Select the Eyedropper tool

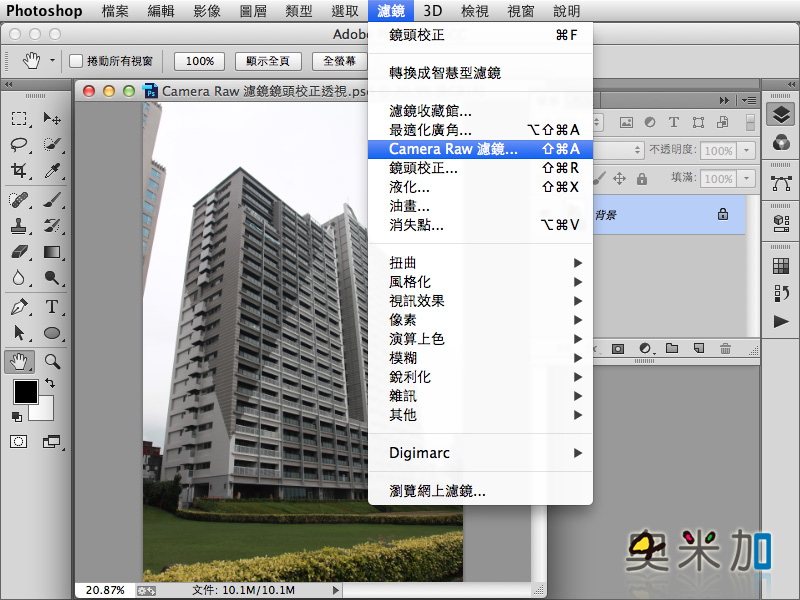coord(52,170)
